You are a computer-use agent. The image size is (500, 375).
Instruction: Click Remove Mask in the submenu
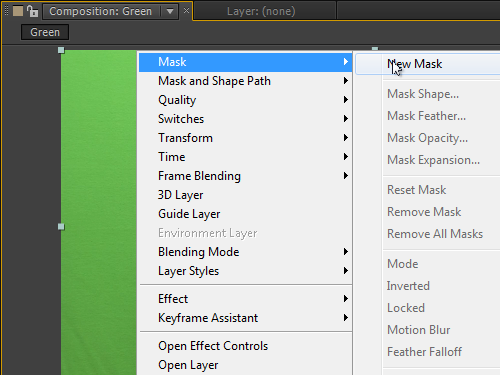pyautogui.click(x=424, y=212)
